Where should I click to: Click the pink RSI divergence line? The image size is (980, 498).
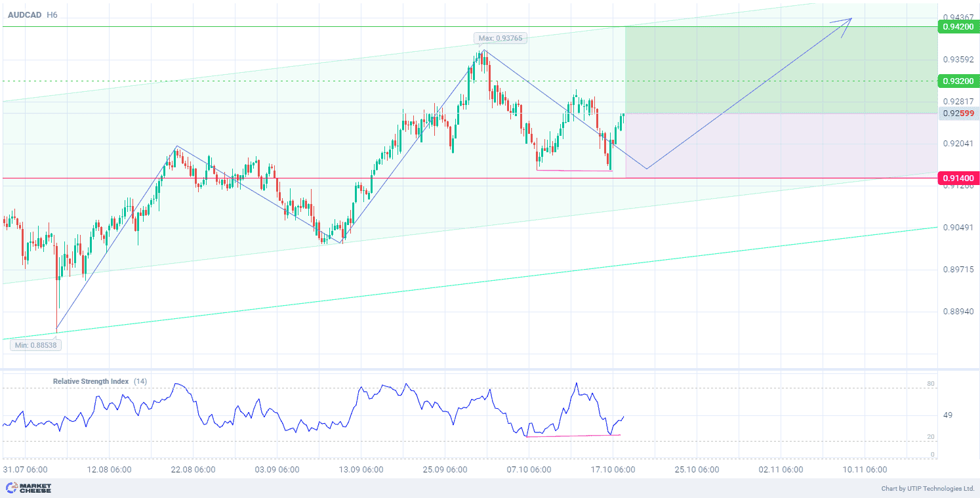pos(572,436)
